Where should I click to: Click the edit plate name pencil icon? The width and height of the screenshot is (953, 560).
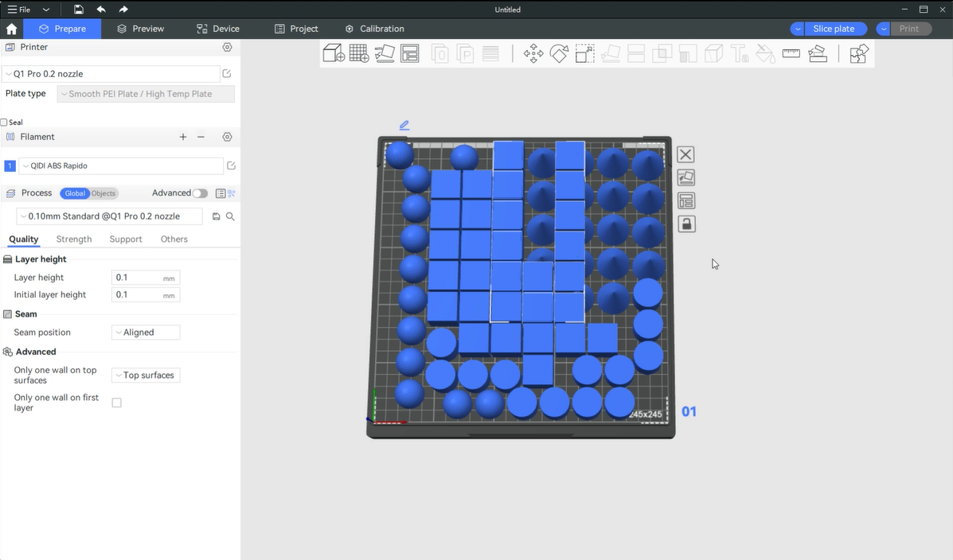point(404,125)
